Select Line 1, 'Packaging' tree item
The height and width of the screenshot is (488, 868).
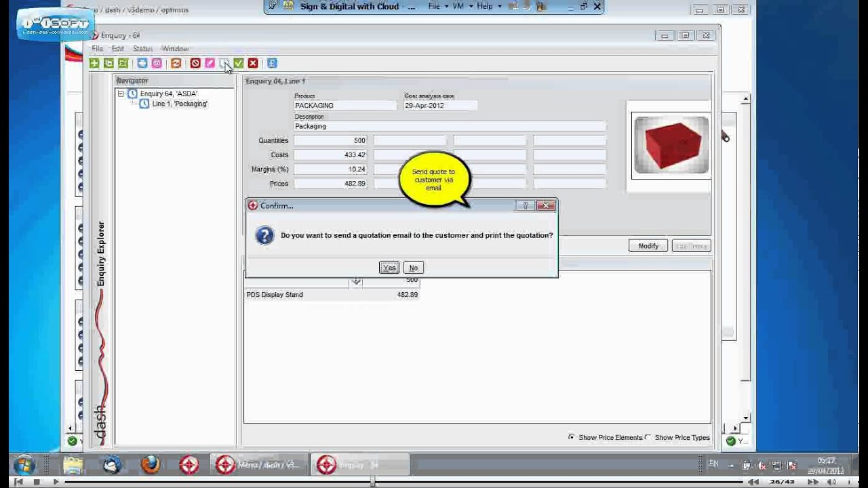[180, 104]
